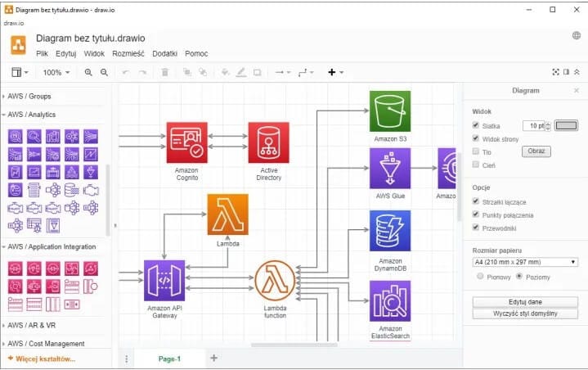588x370 pixels.
Task: Select the Amazon ElasticSearch shape
Action: (390, 301)
